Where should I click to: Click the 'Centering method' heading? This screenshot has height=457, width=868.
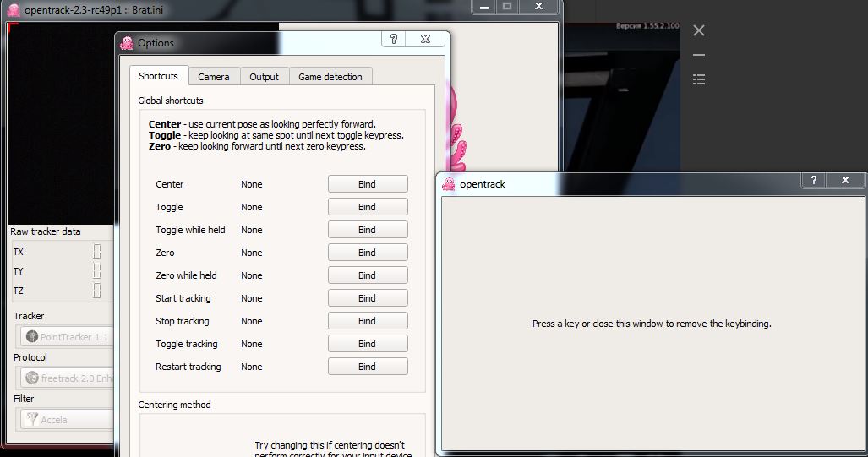pyautogui.click(x=174, y=405)
